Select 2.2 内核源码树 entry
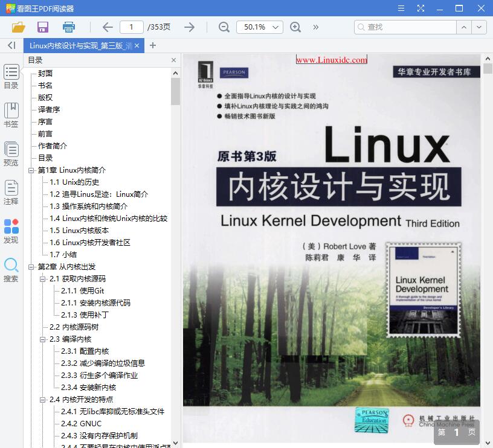 coord(74,327)
